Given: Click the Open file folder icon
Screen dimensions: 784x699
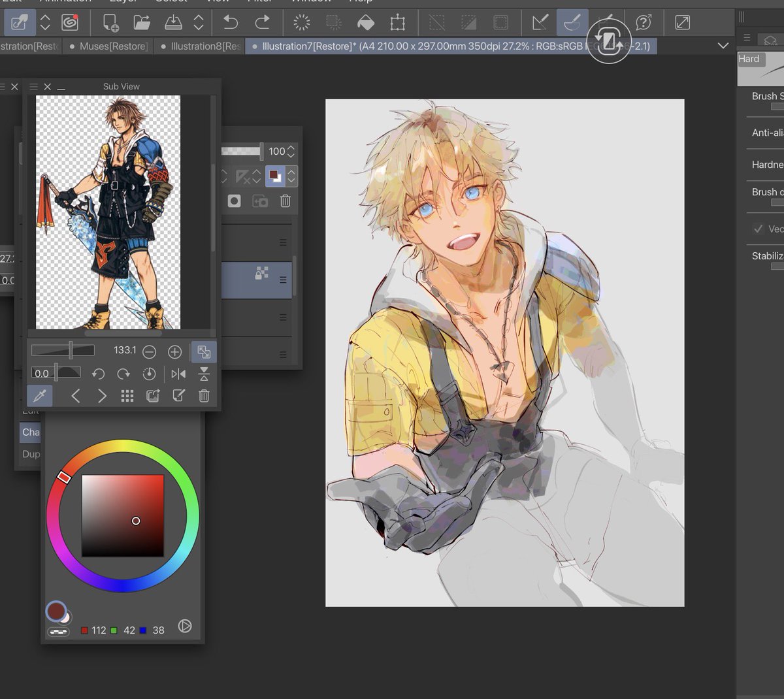Looking at the screenshot, I should pyautogui.click(x=142, y=23).
